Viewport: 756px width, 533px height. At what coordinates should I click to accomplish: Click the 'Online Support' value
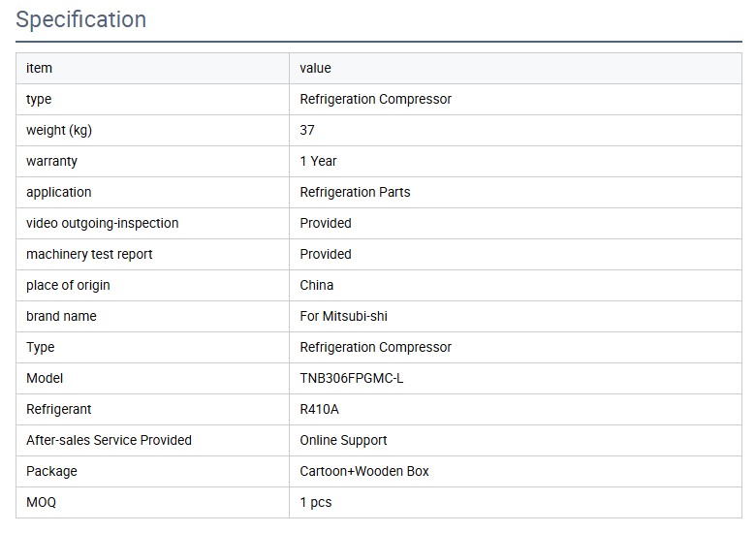pos(343,440)
